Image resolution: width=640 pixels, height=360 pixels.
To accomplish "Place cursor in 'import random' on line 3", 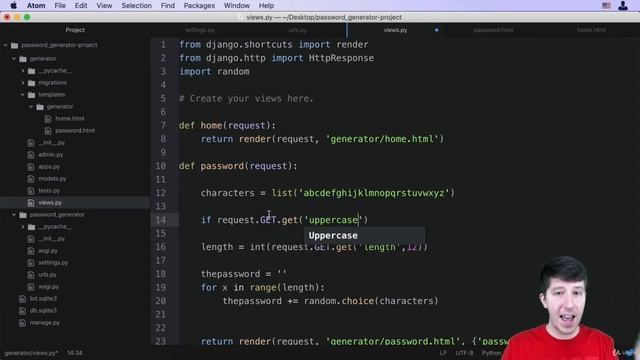I will pyautogui.click(x=214, y=72).
